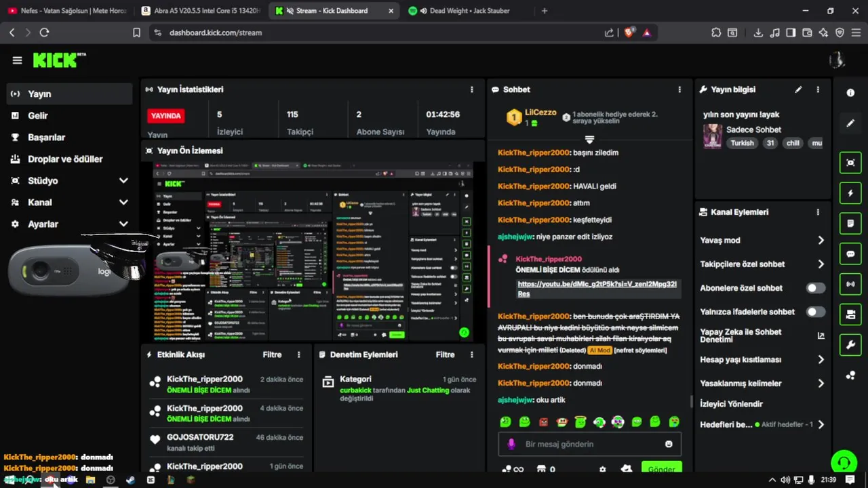Image resolution: width=868 pixels, height=488 pixels.
Task: Open the user avatar menu
Action: pos(837,60)
